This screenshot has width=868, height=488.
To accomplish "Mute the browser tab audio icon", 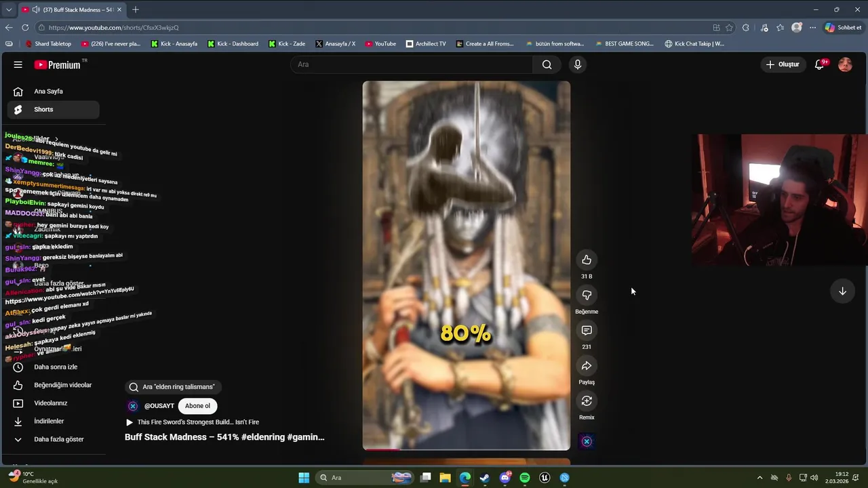I will (36, 9).
